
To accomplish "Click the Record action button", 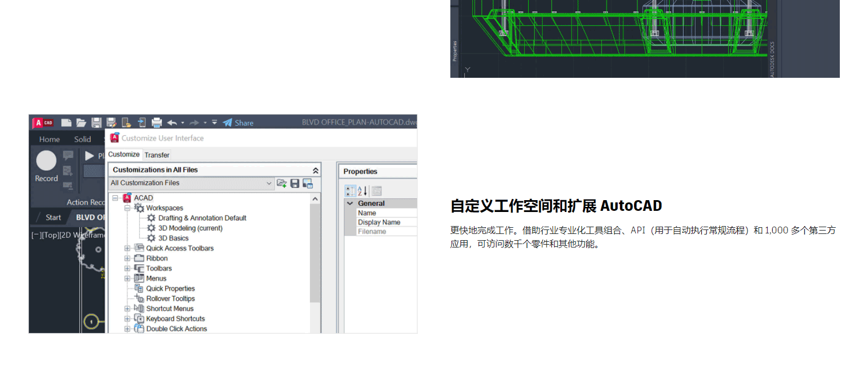I will pyautogui.click(x=46, y=167).
